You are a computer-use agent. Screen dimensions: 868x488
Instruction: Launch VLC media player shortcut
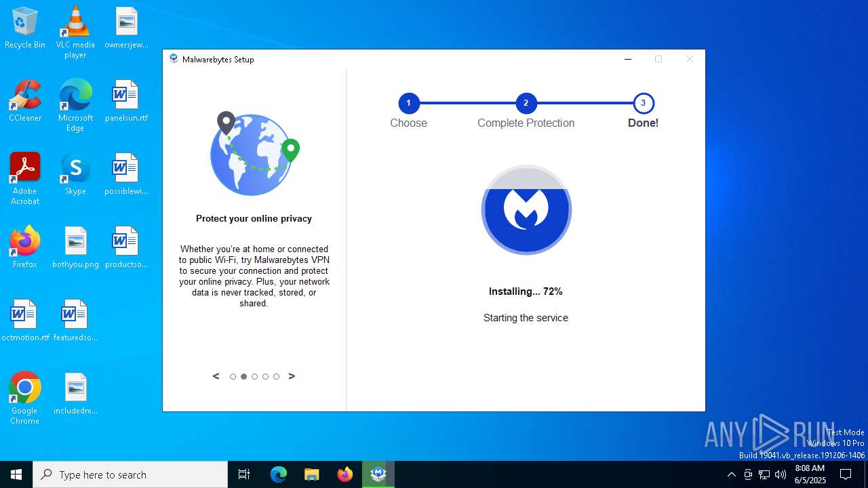coord(75,32)
